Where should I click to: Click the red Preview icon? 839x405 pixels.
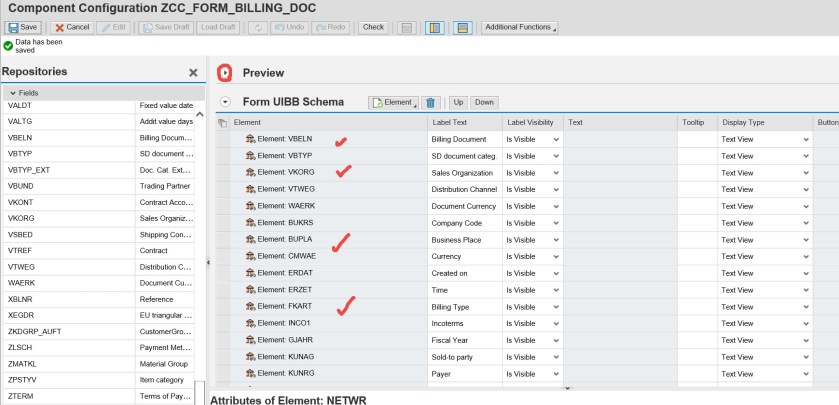tap(225, 73)
